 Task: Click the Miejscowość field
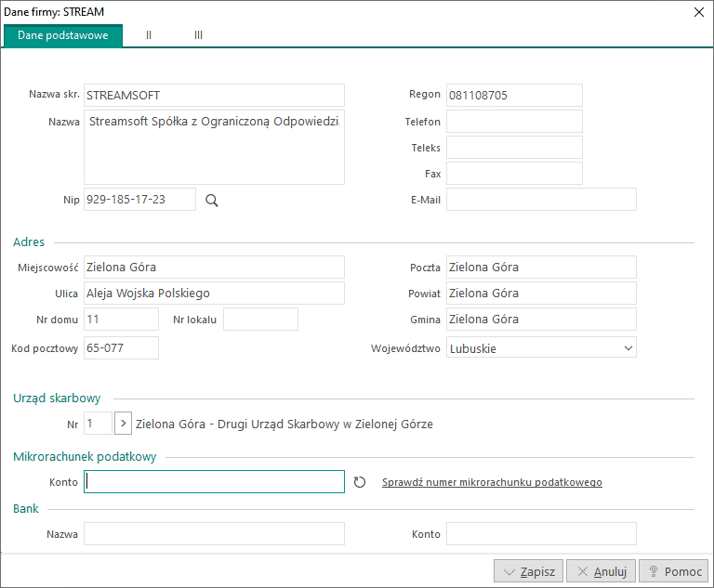tap(214, 268)
